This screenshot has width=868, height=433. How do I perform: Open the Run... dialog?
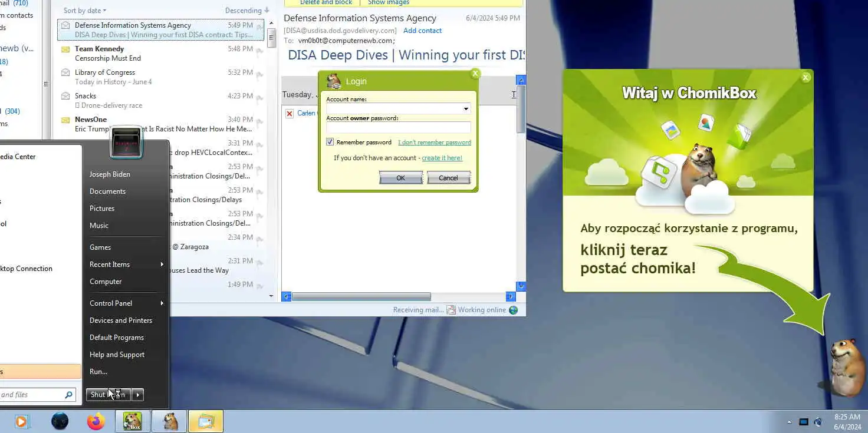point(98,372)
